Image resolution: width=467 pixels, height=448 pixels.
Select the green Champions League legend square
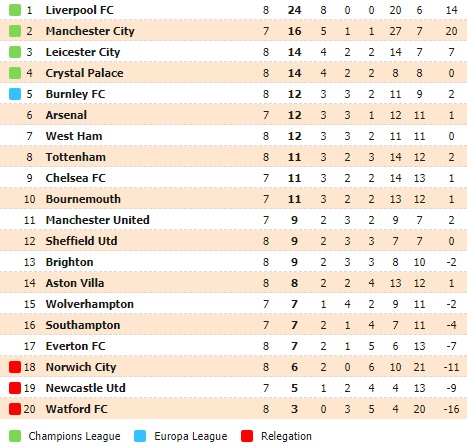15,436
